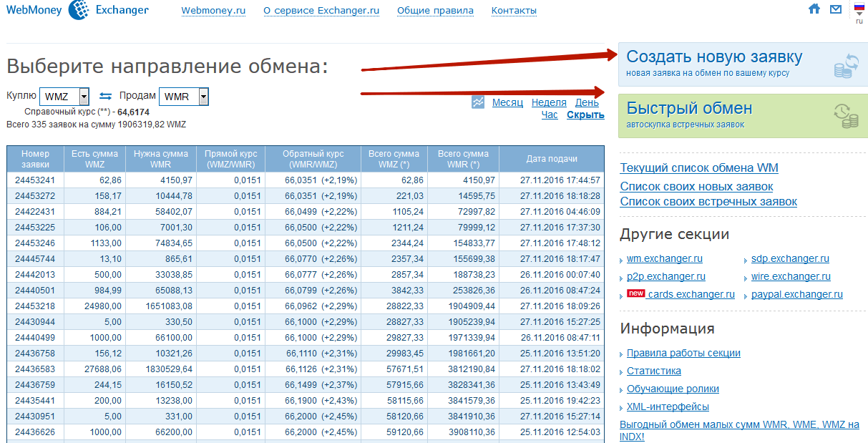The image size is (868, 443).
Task: Open О сервисе Exchanger.ru menu item
Action: point(321,11)
